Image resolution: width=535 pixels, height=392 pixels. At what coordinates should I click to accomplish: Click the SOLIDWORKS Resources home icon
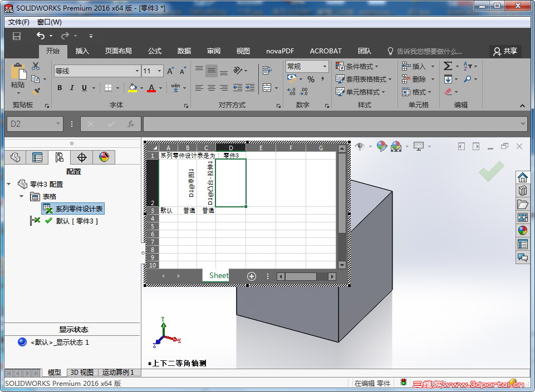[x=522, y=177]
